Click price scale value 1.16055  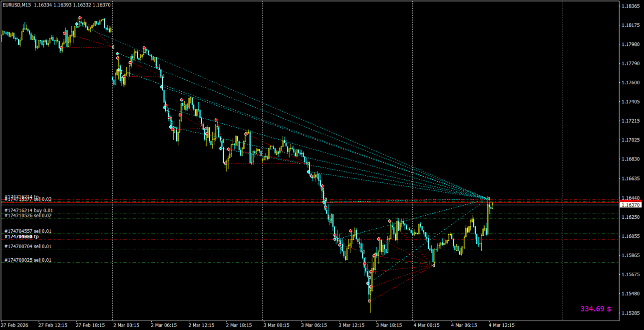click(632, 236)
